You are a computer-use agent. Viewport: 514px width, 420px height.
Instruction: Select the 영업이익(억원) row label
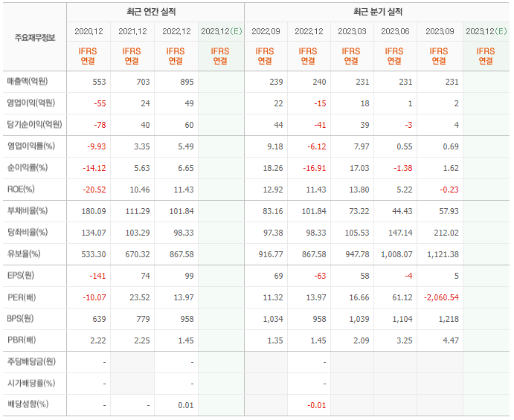tap(31, 103)
